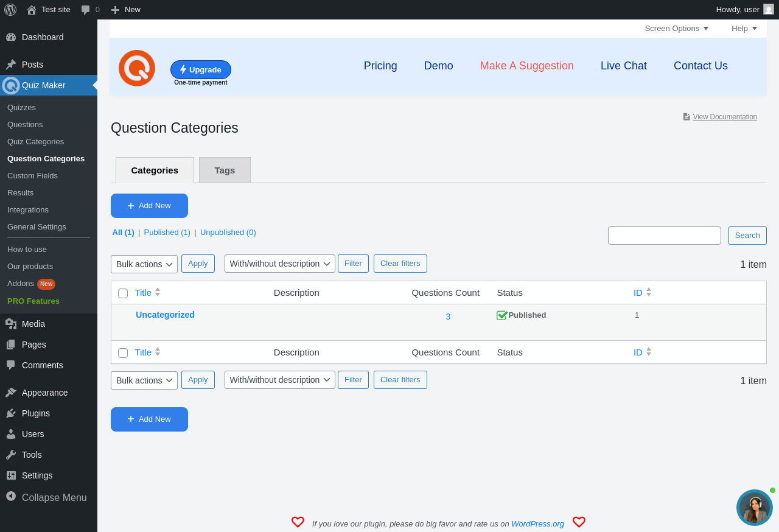This screenshot has width=779, height=532.
Task: Tick the select-all checkbox in table header
Action: [x=123, y=293]
